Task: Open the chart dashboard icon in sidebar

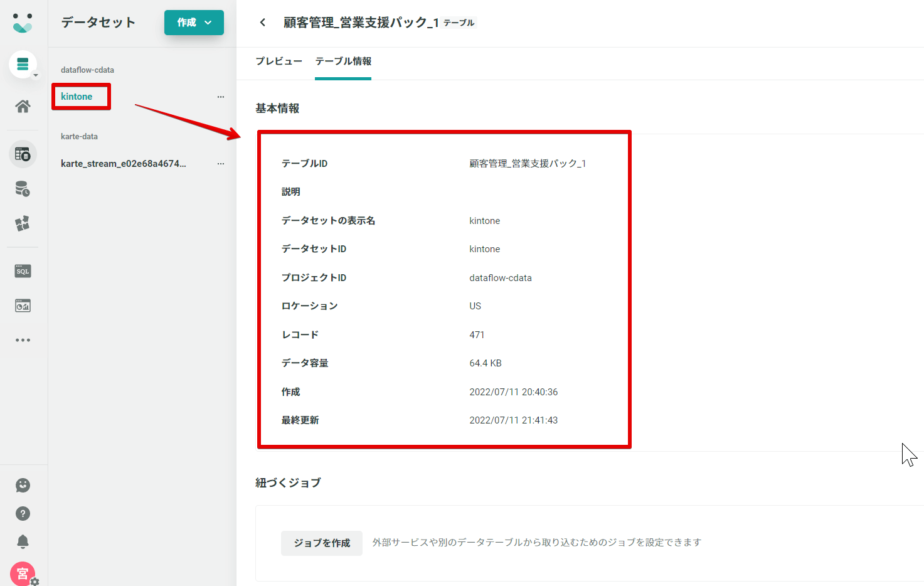Action: pos(23,306)
